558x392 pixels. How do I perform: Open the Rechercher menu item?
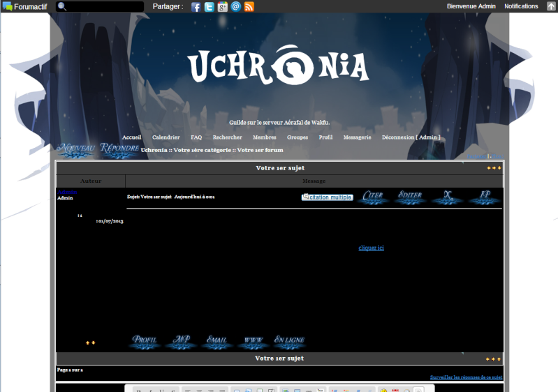click(x=228, y=137)
